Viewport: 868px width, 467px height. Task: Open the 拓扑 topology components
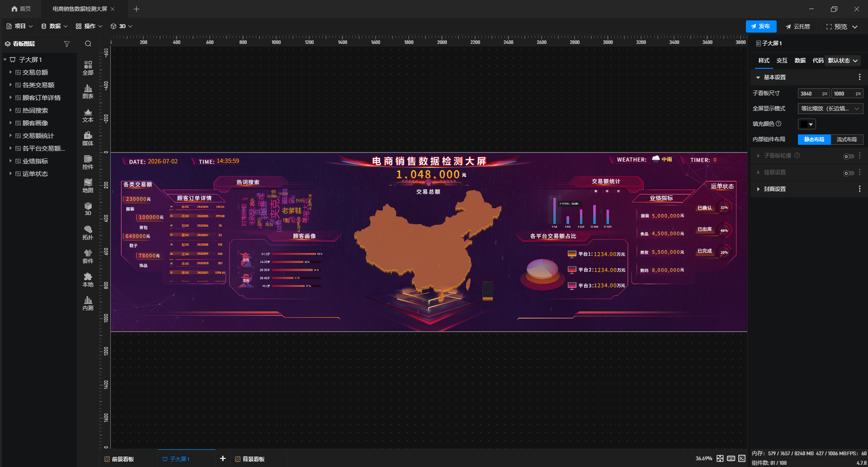pyautogui.click(x=88, y=233)
